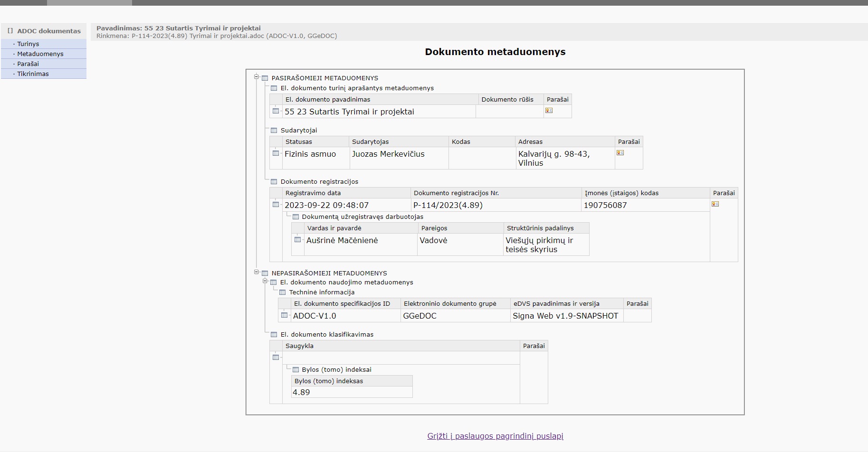
Task: Click row icon beside ADOC-V1.0 value
Action: pyautogui.click(x=284, y=315)
